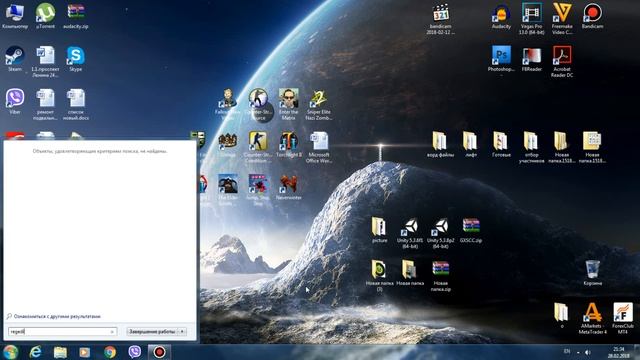Launch Enter the Matrix game shortcut

point(289,104)
